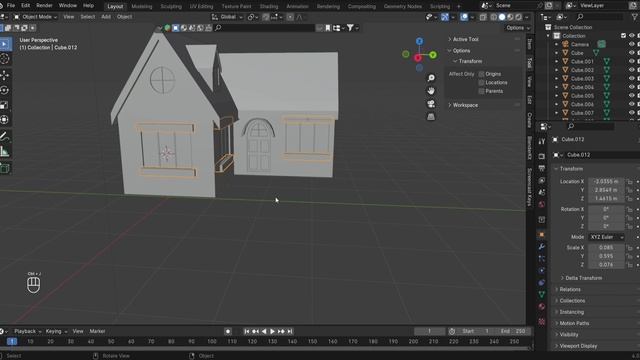Click the timeline Marker menu

(97, 331)
